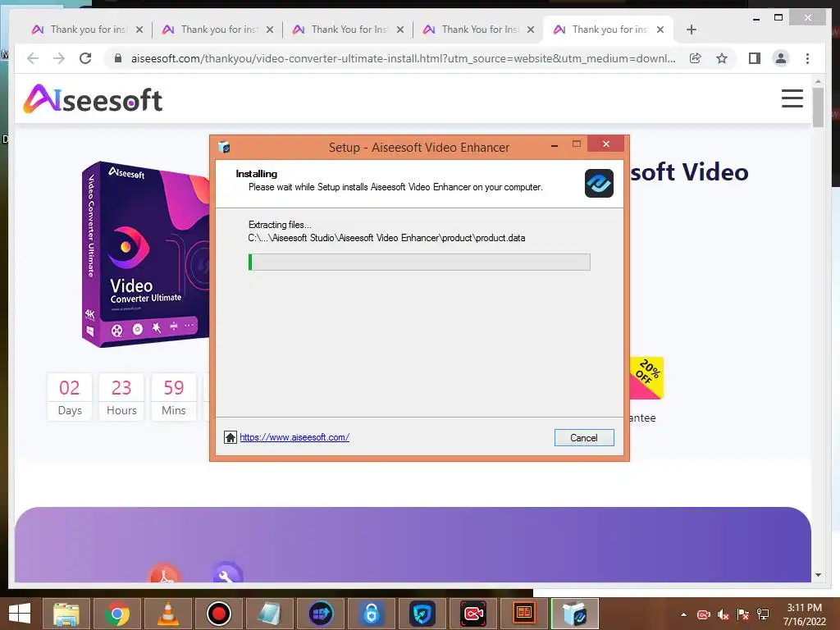
Task: Show hidden system tray icons
Action: tap(683, 614)
